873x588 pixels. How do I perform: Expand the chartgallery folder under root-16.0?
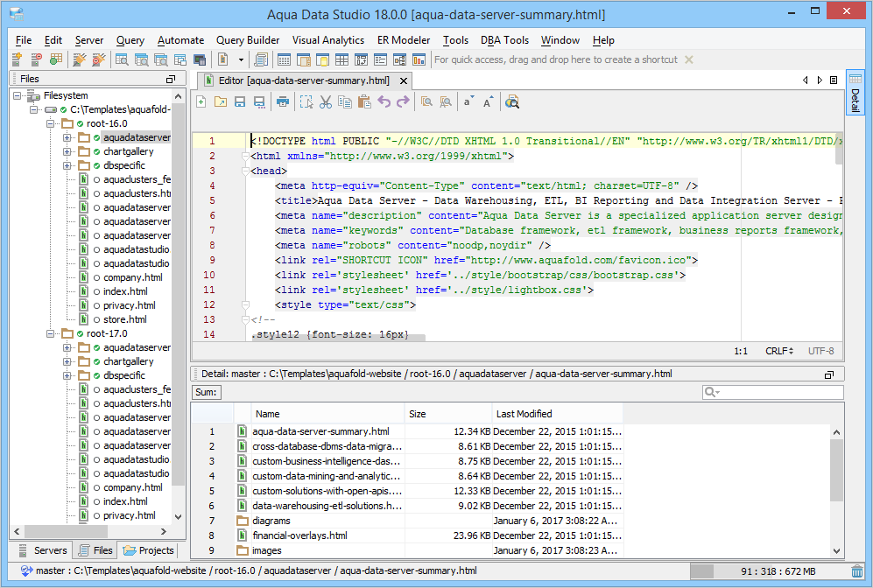[67, 151]
